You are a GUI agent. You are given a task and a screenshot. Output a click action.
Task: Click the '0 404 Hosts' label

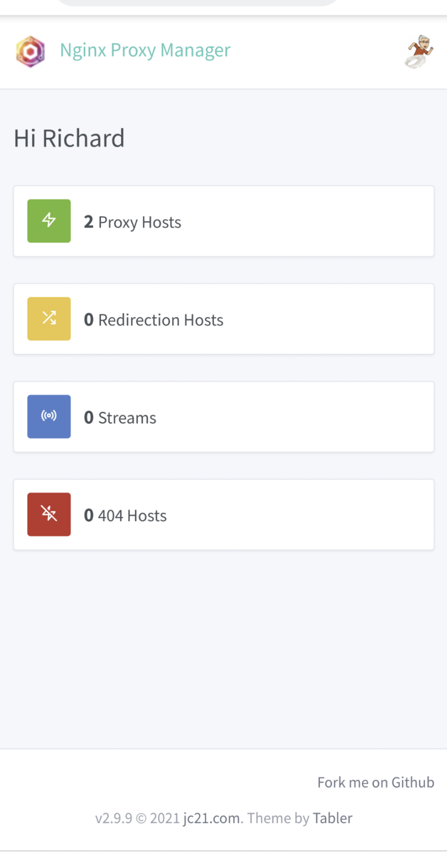pos(125,515)
